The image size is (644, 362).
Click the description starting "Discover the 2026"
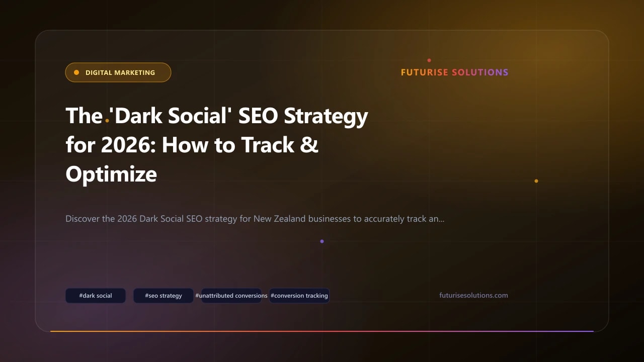(x=255, y=219)
